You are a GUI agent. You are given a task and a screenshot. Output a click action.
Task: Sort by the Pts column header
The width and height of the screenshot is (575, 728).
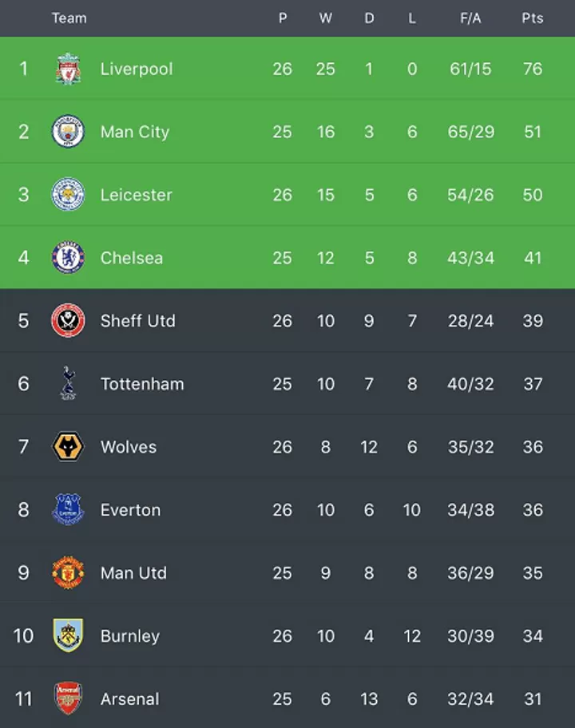point(532,18)
